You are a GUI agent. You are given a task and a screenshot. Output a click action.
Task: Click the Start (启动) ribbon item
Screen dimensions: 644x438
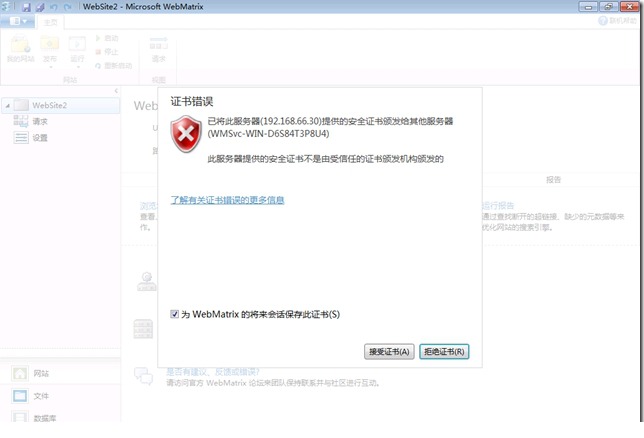tap(107, 38)
